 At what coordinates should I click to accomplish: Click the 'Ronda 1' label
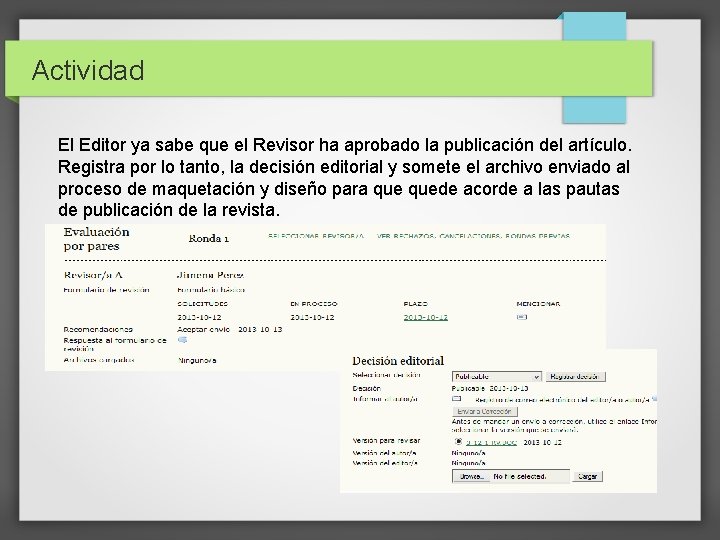pyautogui.click(x=209, y=239)
